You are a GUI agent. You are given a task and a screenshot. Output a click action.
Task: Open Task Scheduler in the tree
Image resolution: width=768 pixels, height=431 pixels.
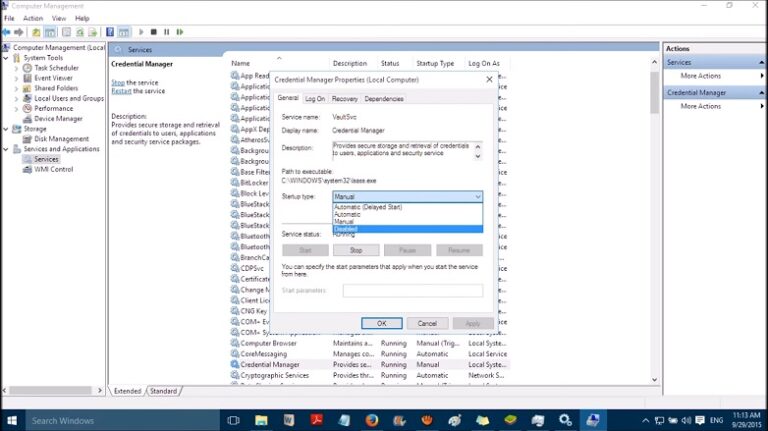(x=55, y=68)
